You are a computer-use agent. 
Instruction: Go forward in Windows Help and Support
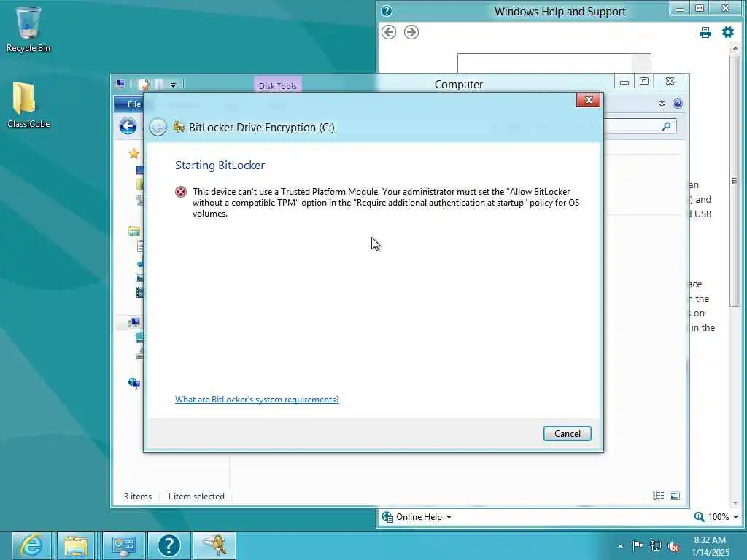pyautogui.click(x=411, y=32)
